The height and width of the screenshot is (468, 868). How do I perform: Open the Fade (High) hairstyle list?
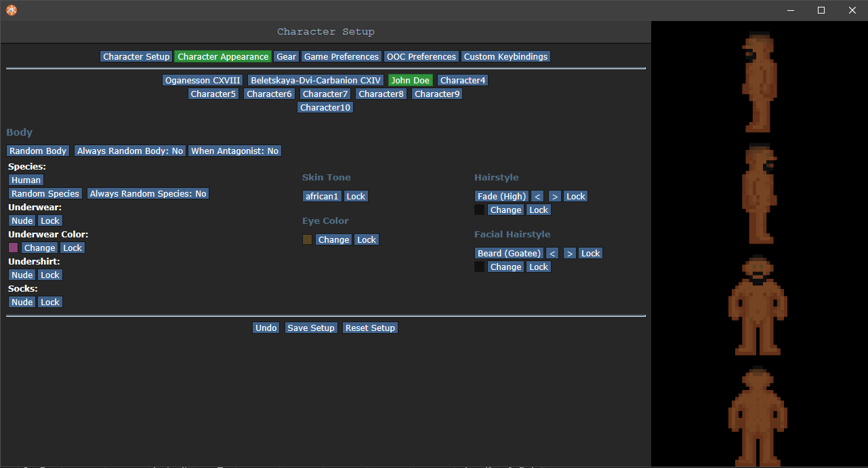click(x=501, y=197)
